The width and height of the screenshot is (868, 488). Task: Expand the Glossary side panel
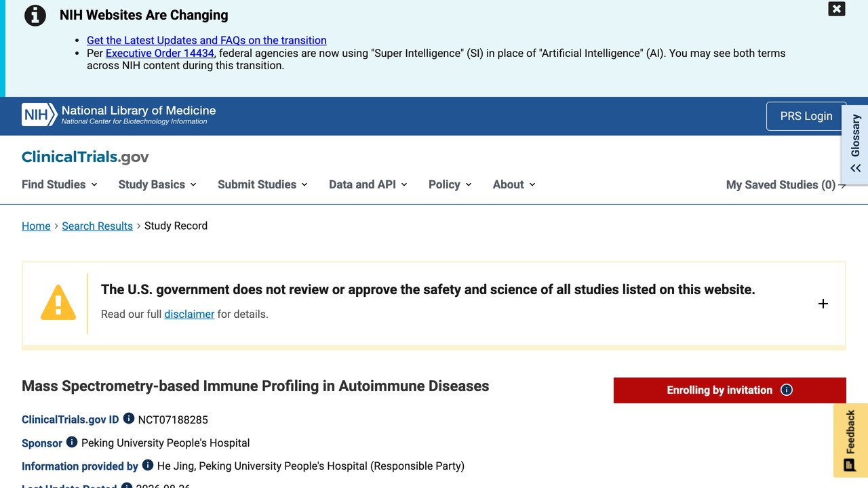pyautogui.click(x=855, y=144)
